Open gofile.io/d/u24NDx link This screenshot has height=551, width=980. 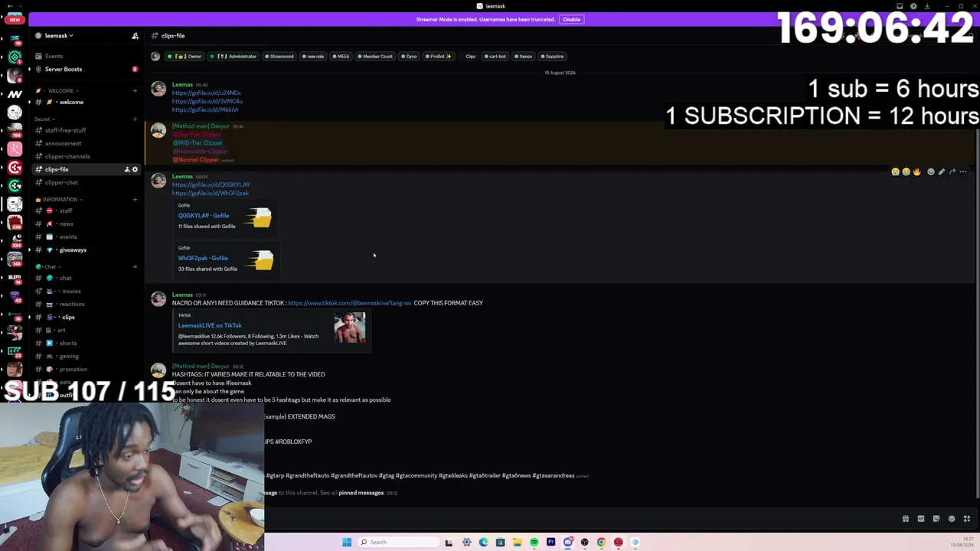coord(206,93)
